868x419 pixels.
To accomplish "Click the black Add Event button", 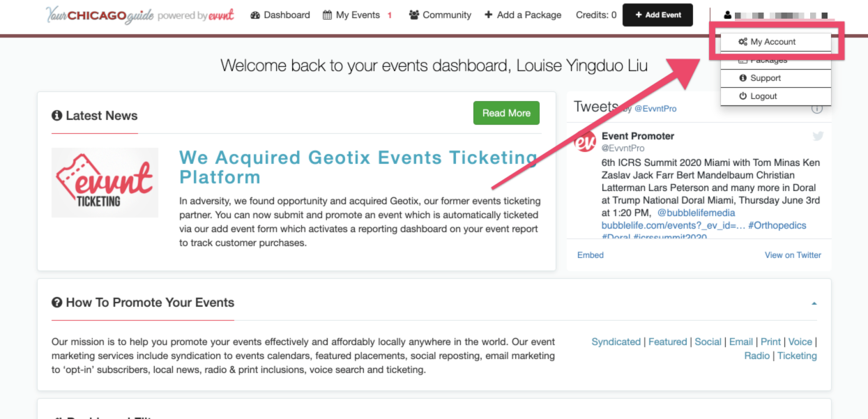I will tap(657, 15).
